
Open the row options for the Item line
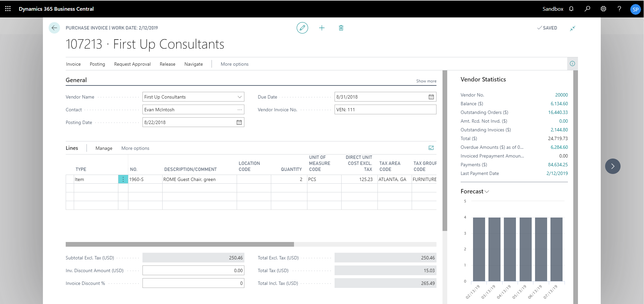tap(123, 179)
